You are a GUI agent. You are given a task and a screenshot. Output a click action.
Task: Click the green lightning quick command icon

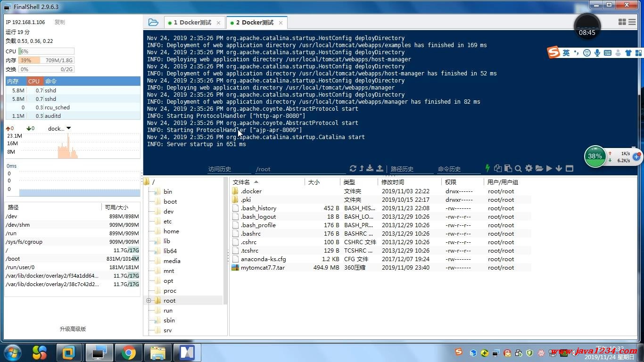tap(488, 168)
